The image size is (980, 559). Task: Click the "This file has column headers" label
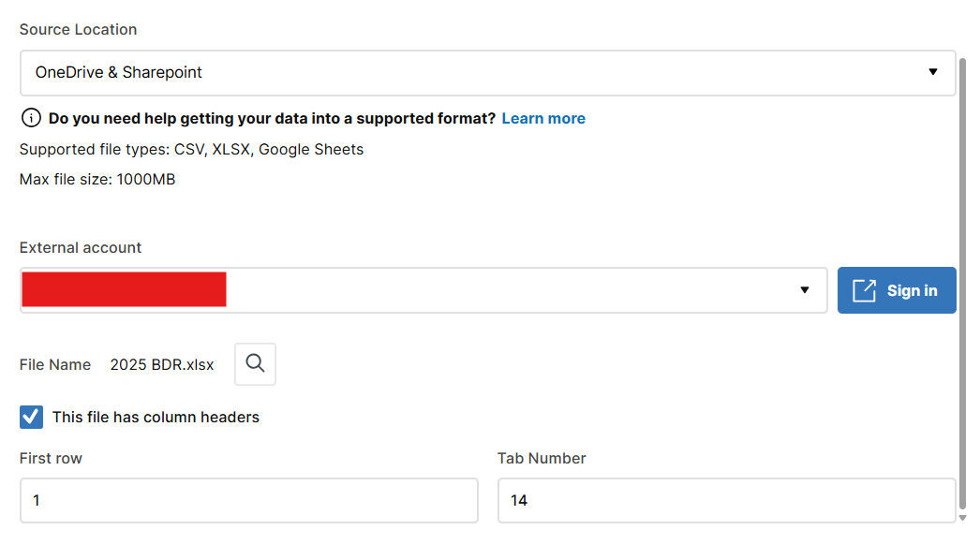coord(156,418)
